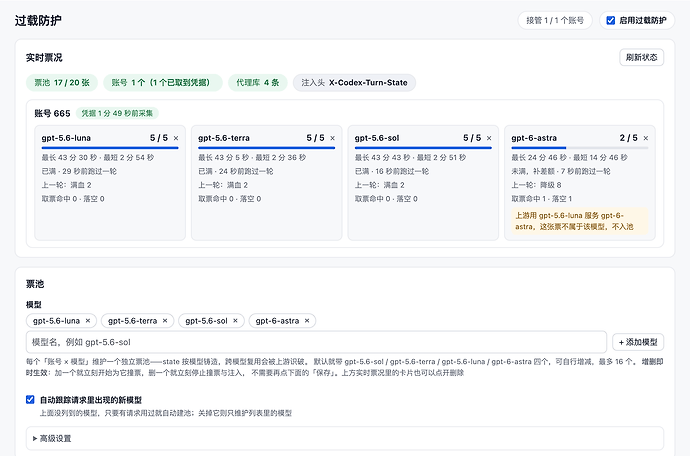This screenshot has width=690, height=456.
Task: Click the 账号 1 个 credential badge
Action: 163,83
